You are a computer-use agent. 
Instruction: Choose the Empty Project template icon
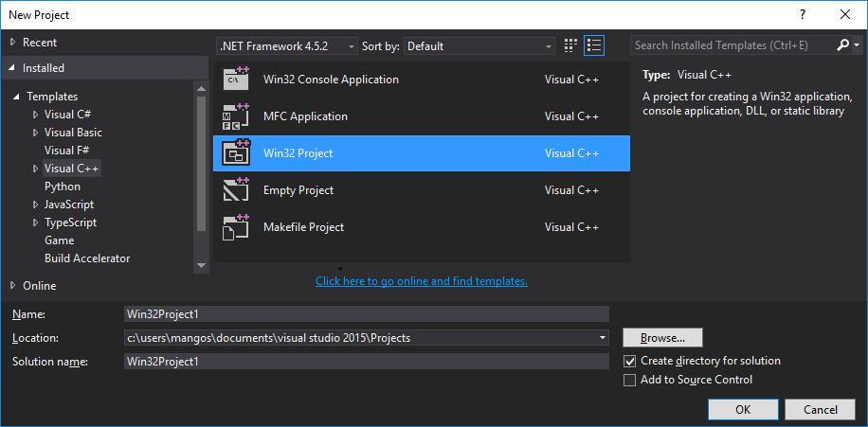pyautogui.click(x=236, y=189)
